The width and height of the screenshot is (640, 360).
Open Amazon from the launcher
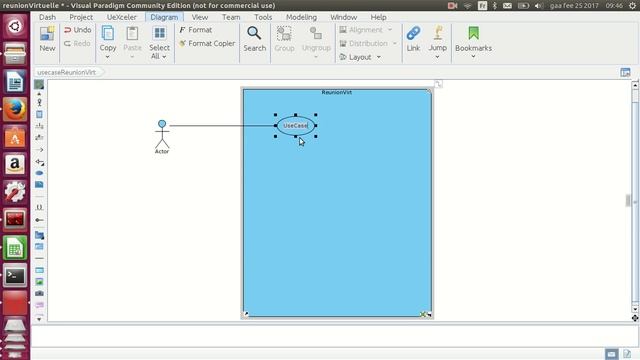pos(15,164)
